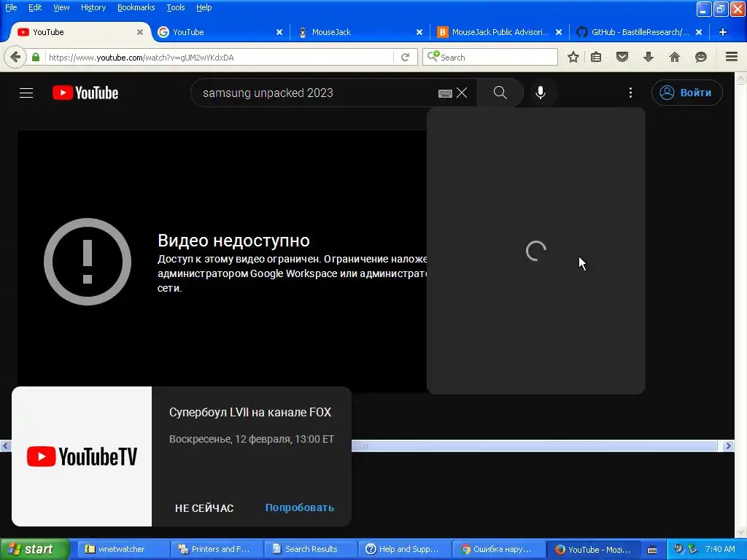This screenshot has height=560, width=747.
Task: Click the YouTubeTV logo thumbnail
Action: (82, 456)
